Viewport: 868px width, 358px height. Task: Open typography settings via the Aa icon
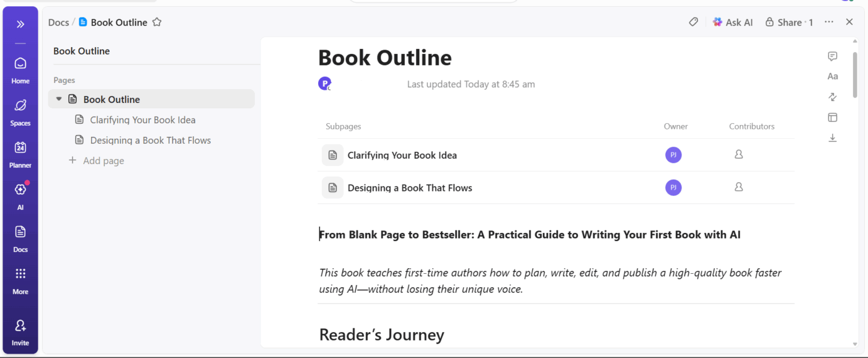click(832, 76)
